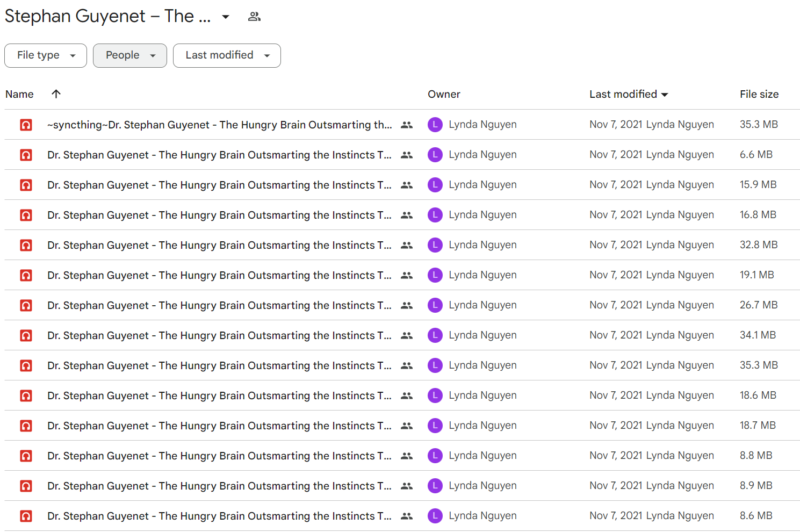The height and width of the screenshot is (532, 800).
Task: Click the 8.6 MB file size cell
Action: coord(756,516)
